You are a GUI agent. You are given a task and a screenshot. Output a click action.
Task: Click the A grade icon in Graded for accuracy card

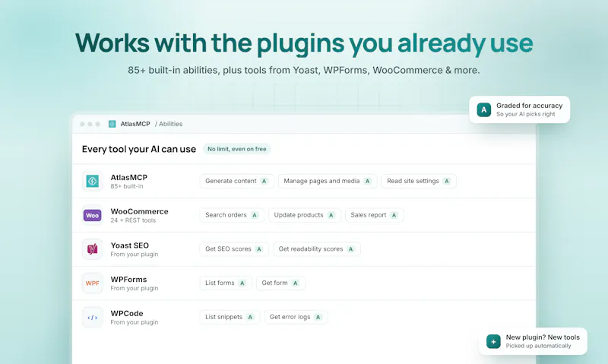[484, 109]
